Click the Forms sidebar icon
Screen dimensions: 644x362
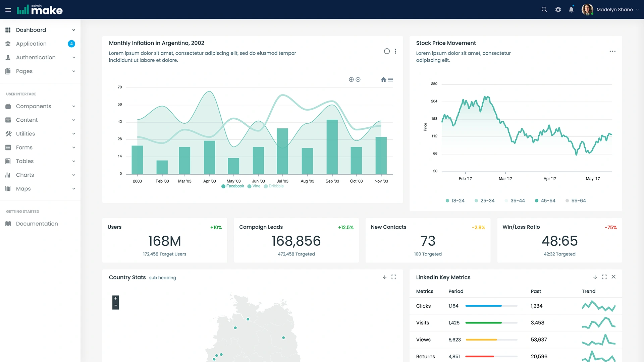(x=8, y=147)
